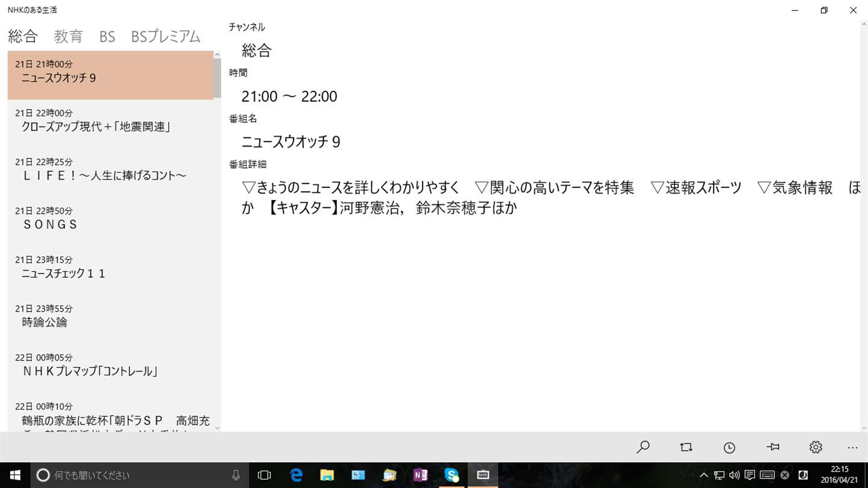
Task: Click the program detail description text
Action: [551, 198]
